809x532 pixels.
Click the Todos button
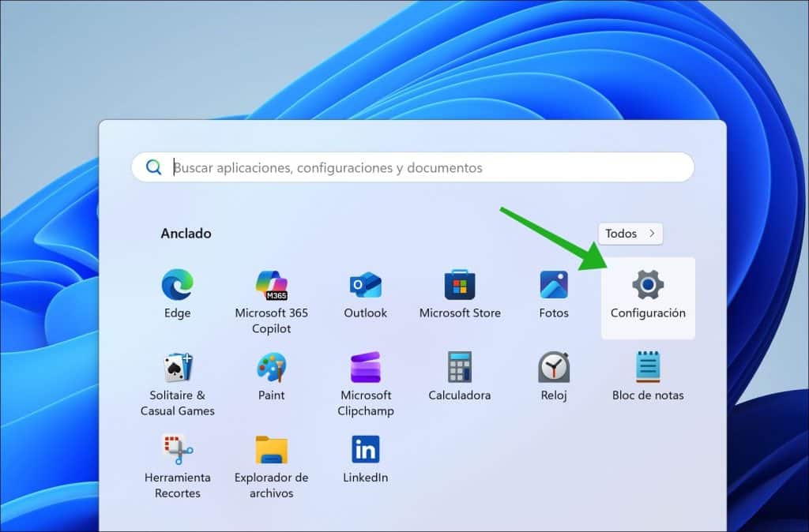click(628, 233)
